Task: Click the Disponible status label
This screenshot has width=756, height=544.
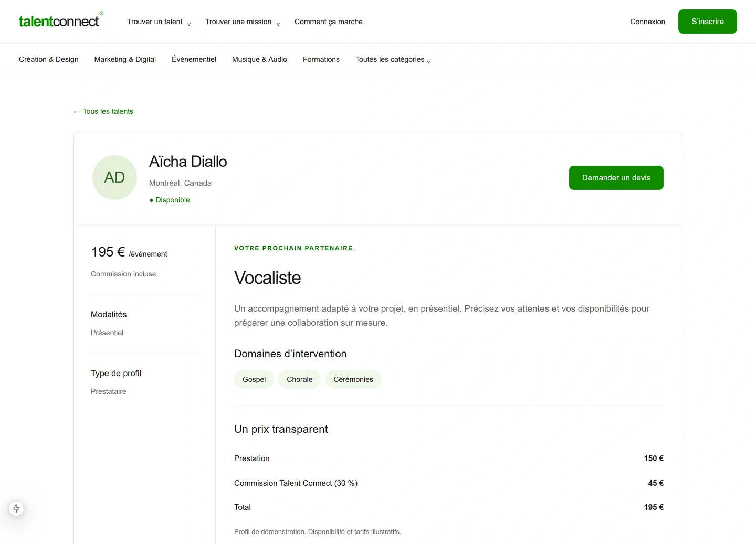Action: point(170,200)
